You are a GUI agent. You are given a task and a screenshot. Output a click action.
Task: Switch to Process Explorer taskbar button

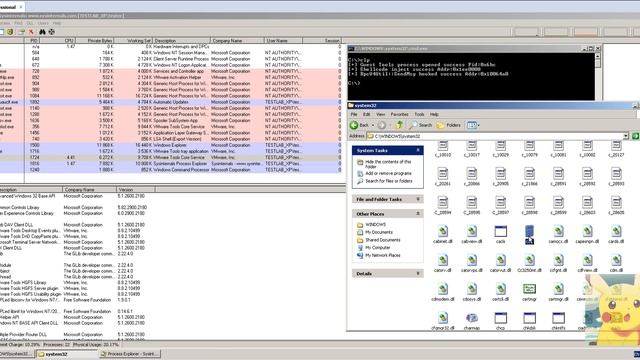pyautogui.click(x=130, y=354)
